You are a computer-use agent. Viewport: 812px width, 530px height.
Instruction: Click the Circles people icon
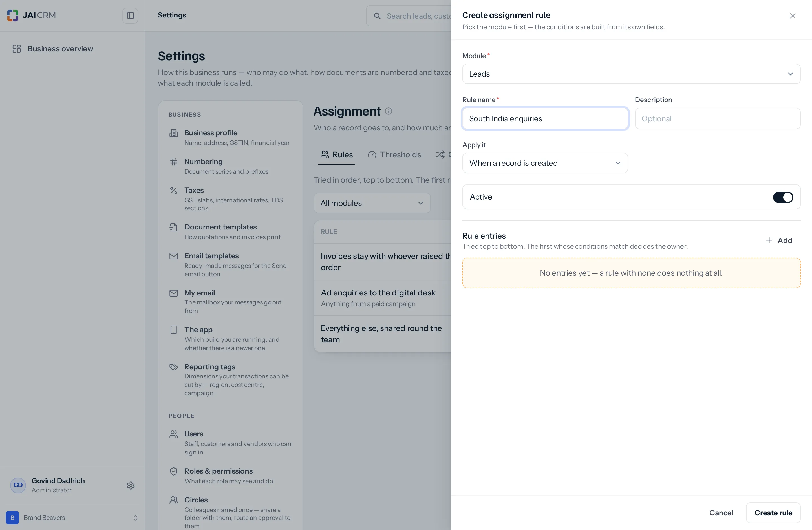point(174,500)
